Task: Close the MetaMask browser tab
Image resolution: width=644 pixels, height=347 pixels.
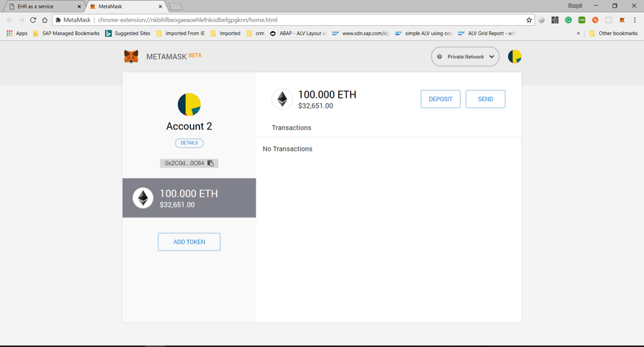Action: pos(161,7)
